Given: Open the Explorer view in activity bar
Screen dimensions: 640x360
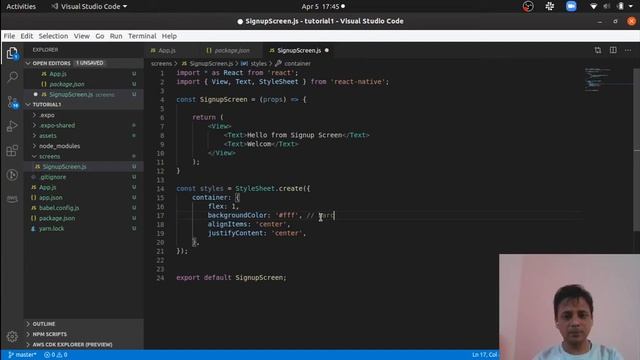Looking at the screenshot, I should (12, 53).
